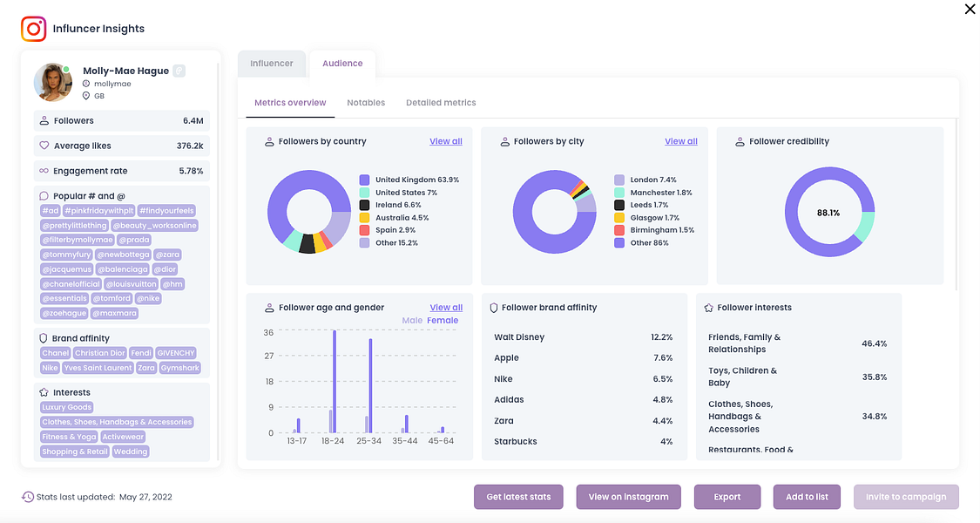Screen dimensions: 980x523
Task: Click the person icon beside Follower credibility
Action: pos(740,142)
